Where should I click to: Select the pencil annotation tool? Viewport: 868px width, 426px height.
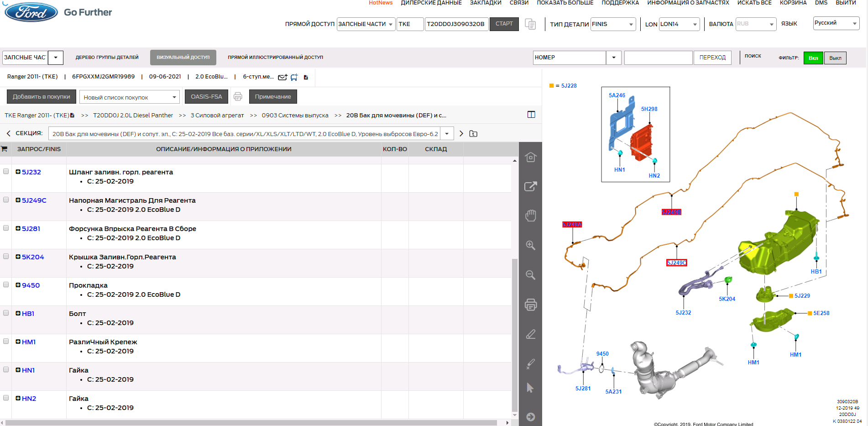pos(530,334)
